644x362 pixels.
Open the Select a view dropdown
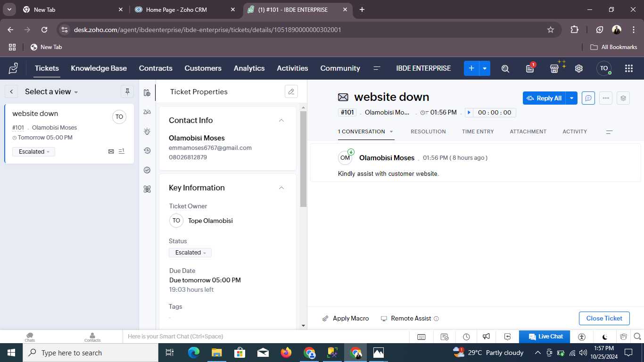[51, 91]
